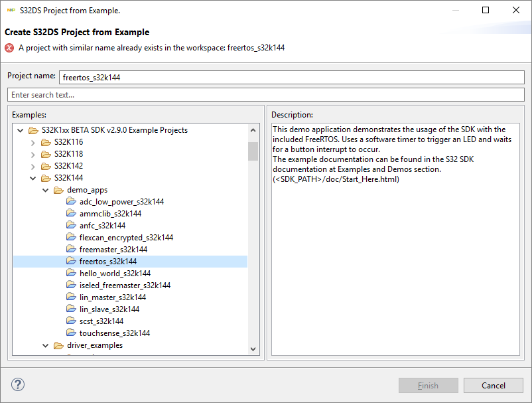Select the S32K144 tree label
The height and width of the screenshot is (403, 532).
68,178
